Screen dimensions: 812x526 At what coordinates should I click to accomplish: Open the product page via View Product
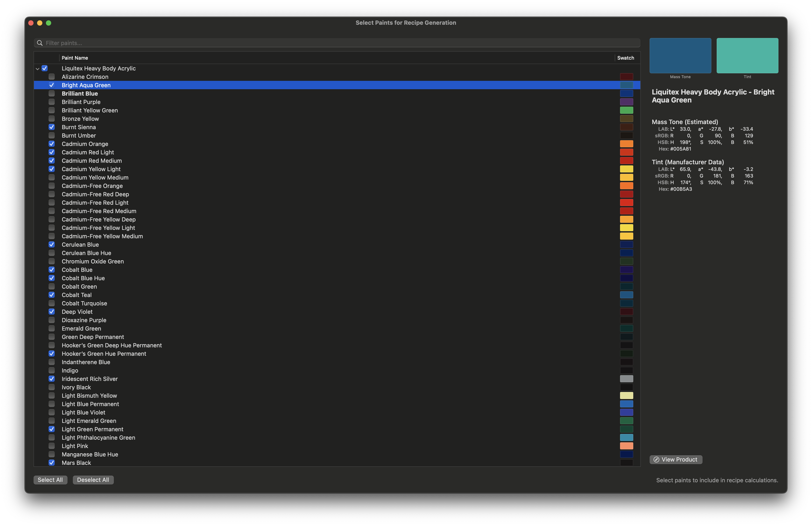[676, 460]
